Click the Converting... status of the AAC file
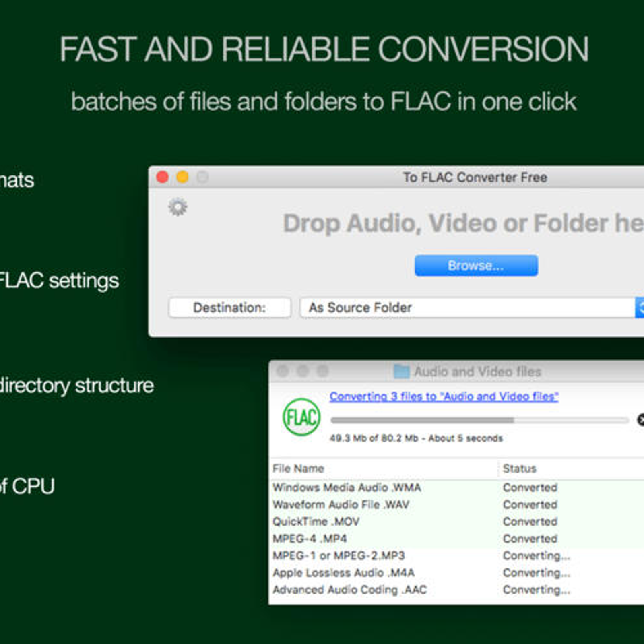 [537, 590]
